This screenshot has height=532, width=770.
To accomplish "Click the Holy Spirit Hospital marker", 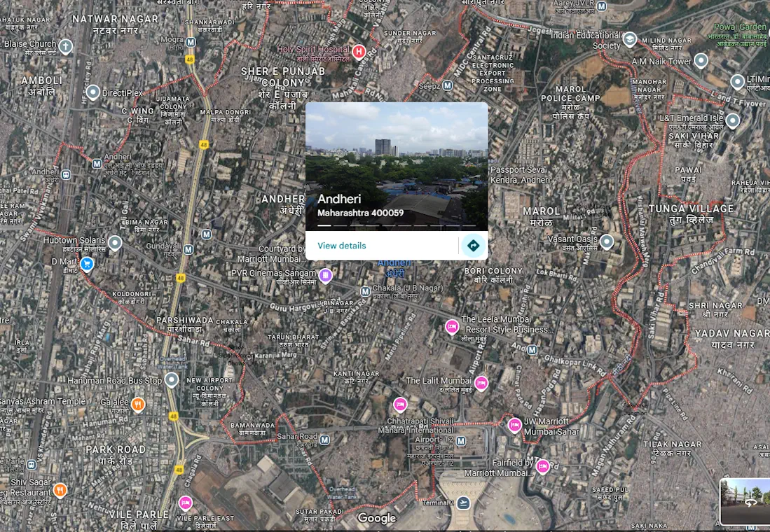I will (359, 51).
